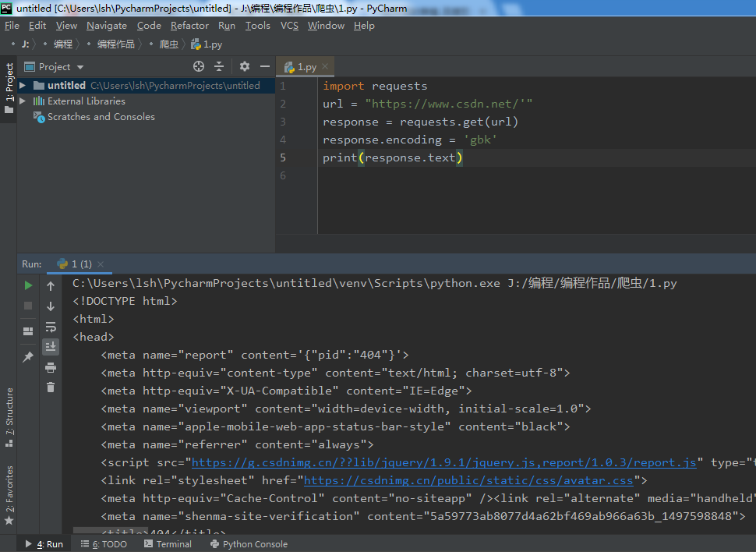Click the 'gbk' string in code
This screenshot has height=552, width=756.
point(480,140)
